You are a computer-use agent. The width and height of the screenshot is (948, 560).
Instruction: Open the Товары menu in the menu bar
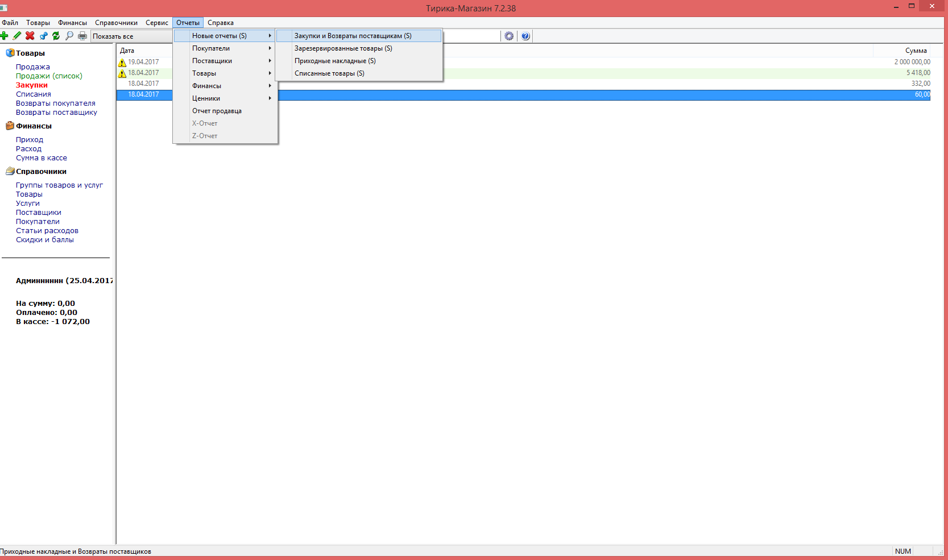(x=38, y=23)
